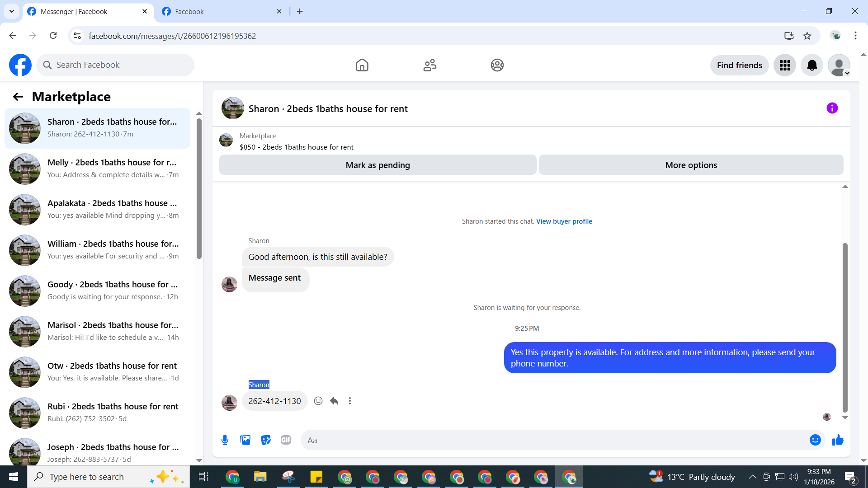The width and height of the screenshot is (868, 488).
Task: Go back from Marketplace chats list
Action: [x=18, y=97]
